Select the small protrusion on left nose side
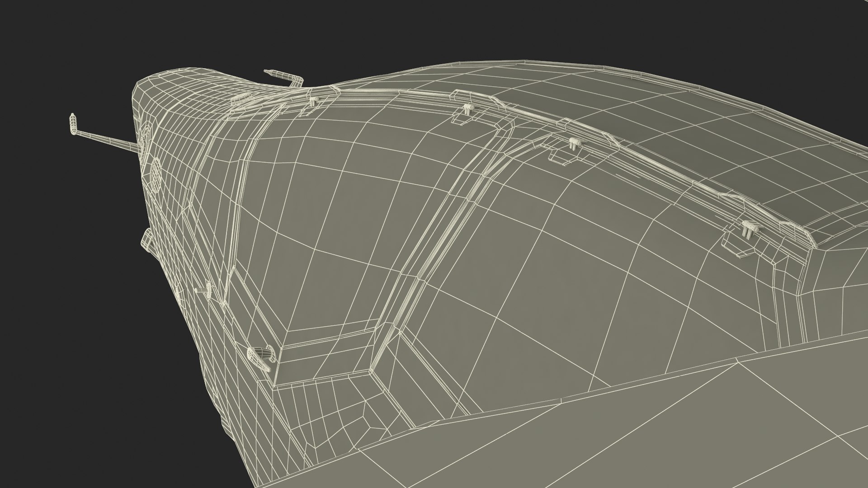Viewport: 868px width, 488px height. (147, 239)
